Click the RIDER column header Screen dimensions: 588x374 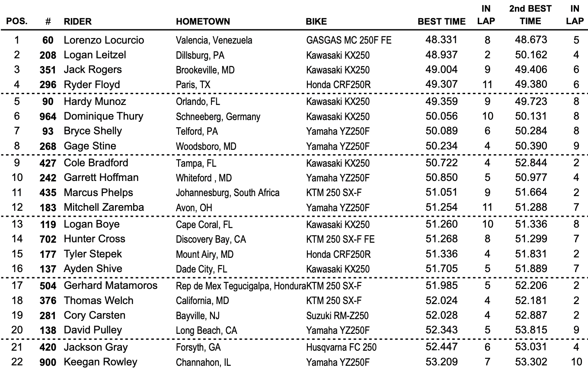(77, 21)
